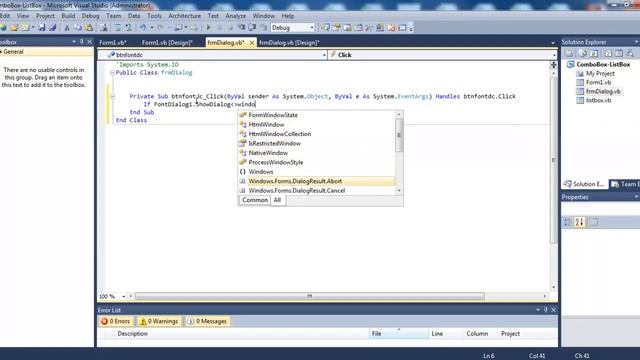Choose Windows.Forms.DialogResult.Cancel in IntelliSense list
Image resolution: width=640 pixels, height=360 pixels.
(x=317, y=191)
